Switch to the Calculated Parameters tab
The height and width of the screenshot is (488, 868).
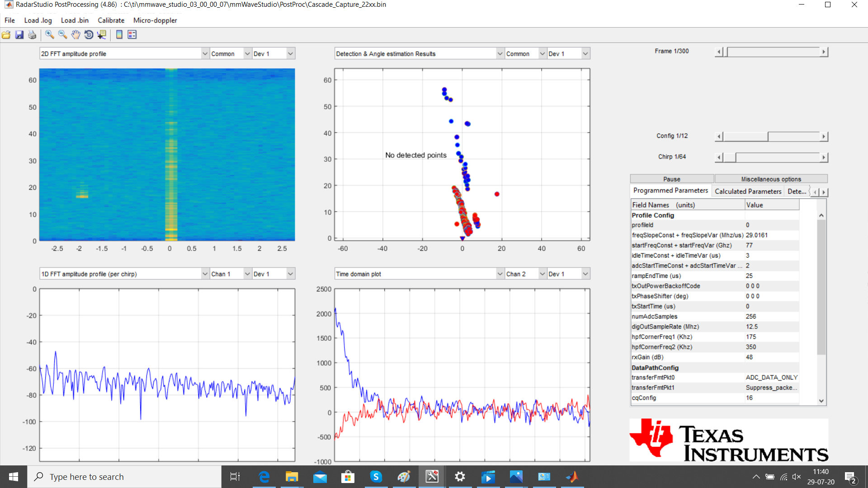tap(748, 192)
